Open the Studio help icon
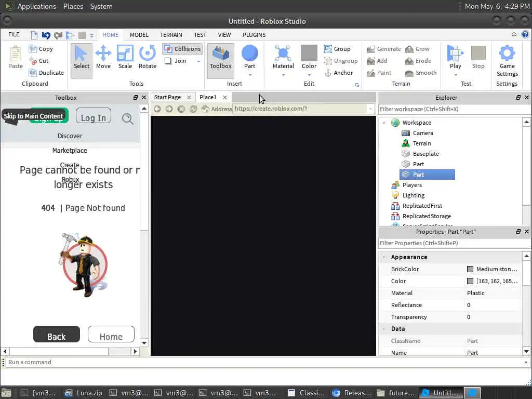 click(x=525, y=34)
